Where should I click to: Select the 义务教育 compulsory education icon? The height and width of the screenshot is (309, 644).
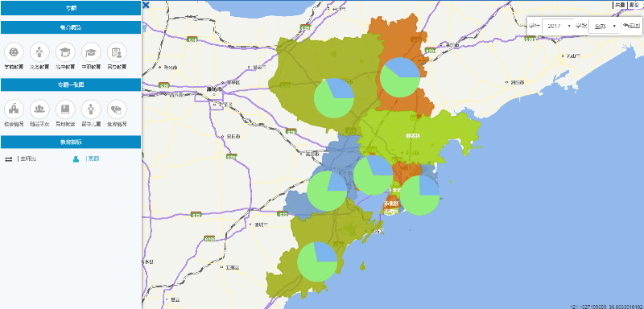pyautogui.click(x=39, y=52)
